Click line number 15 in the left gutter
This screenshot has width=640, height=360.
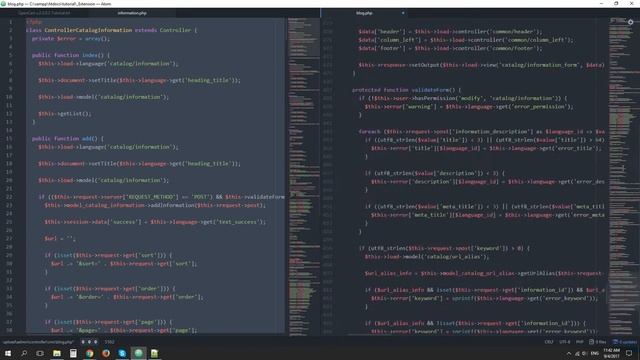pos(9,139)
